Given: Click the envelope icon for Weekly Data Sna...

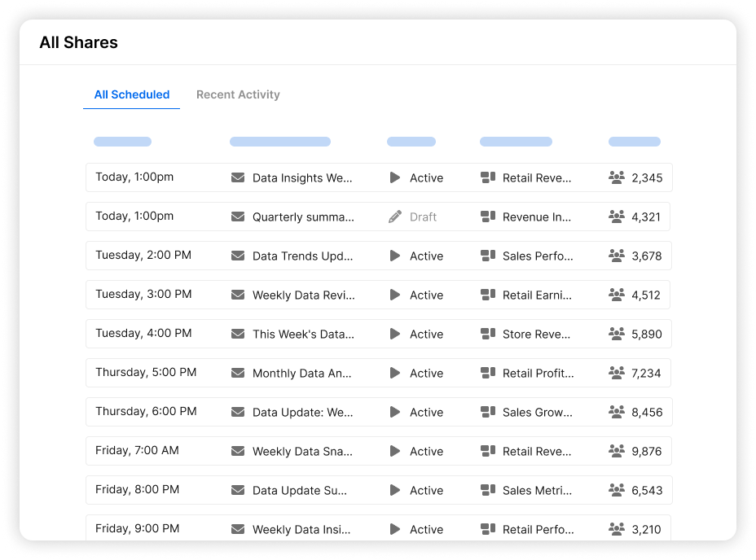Looking at the screenshot, I should click(x=238, y=451).
